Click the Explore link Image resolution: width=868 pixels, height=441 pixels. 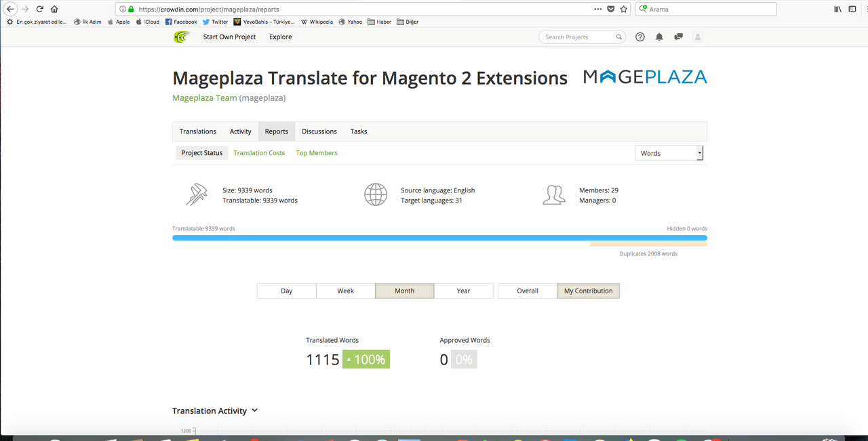click(x=280, y=37)
